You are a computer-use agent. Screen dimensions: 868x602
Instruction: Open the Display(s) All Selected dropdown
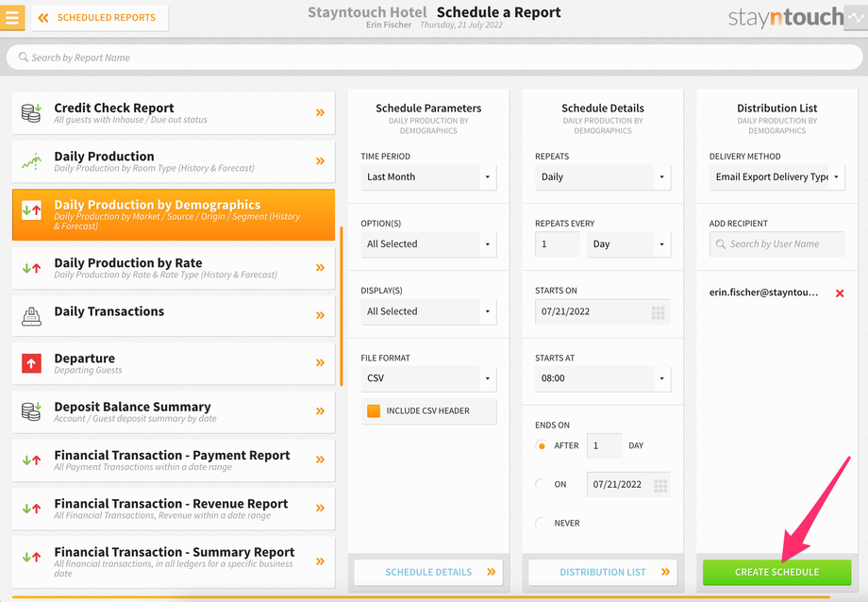[x=428, y=311]
